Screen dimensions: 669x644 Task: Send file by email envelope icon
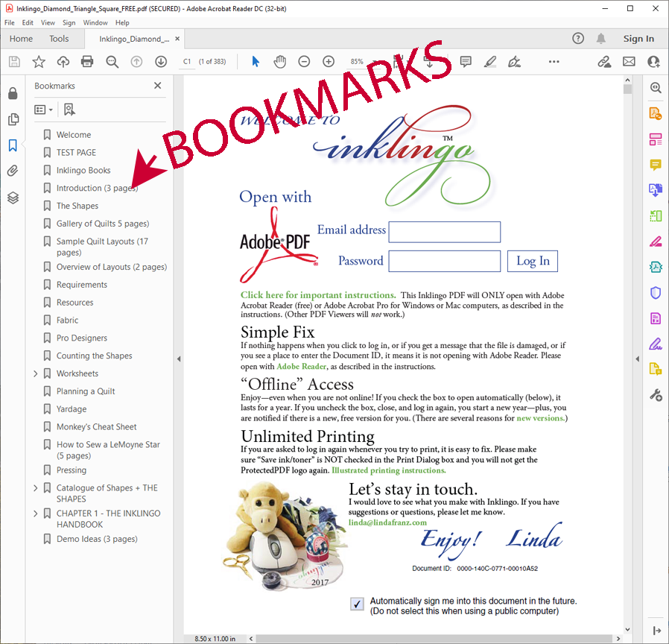pos(629,62)
